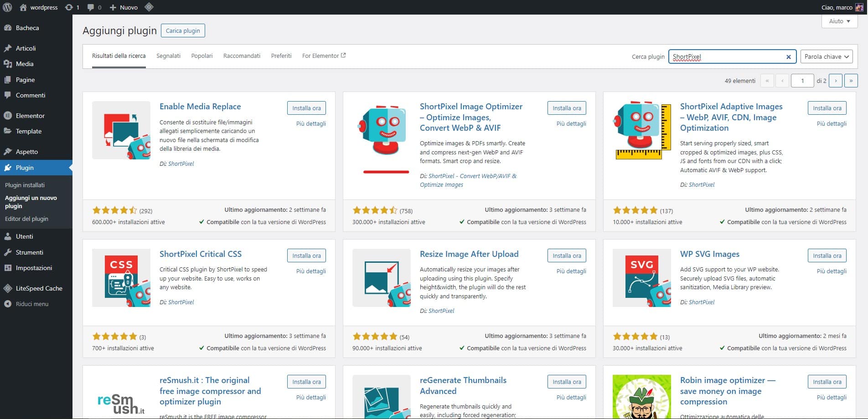View Più dettagli for Enable Media Replace
The height and width of the screenshot is (419, 868).
pyautogui.click(x=311, y=123)
